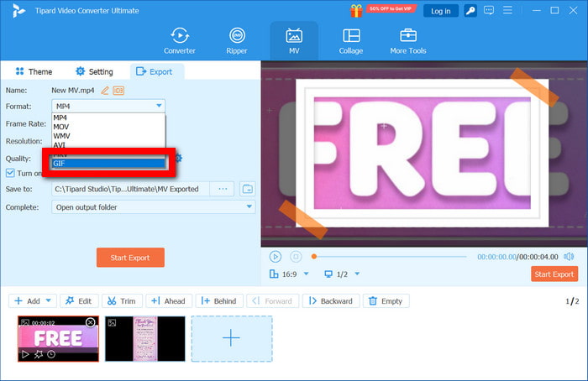588x381 pixels.
Task: Edit the file name with pencil icon
Action: click(x=105, y=91)
